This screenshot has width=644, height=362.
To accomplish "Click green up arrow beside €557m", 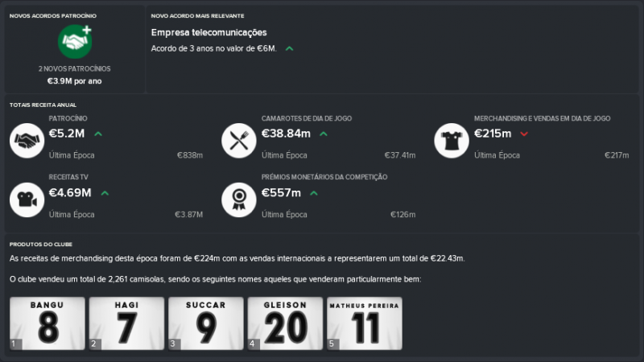I will pyautogui.click(x=314, y=193).
